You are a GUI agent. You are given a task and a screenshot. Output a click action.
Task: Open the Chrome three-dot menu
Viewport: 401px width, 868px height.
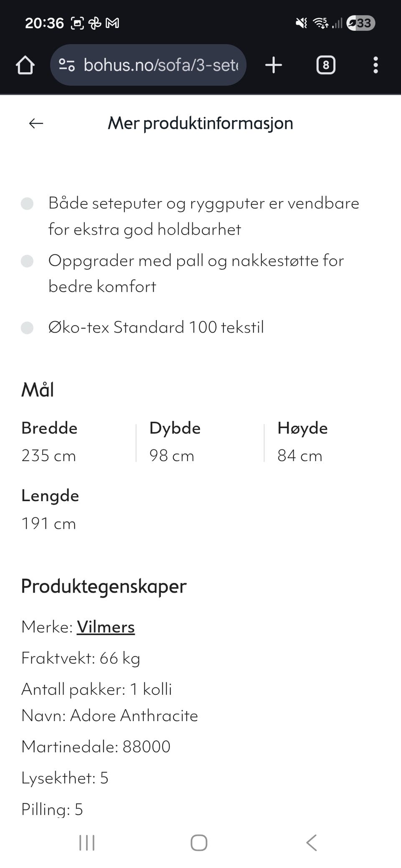[376, 65]
